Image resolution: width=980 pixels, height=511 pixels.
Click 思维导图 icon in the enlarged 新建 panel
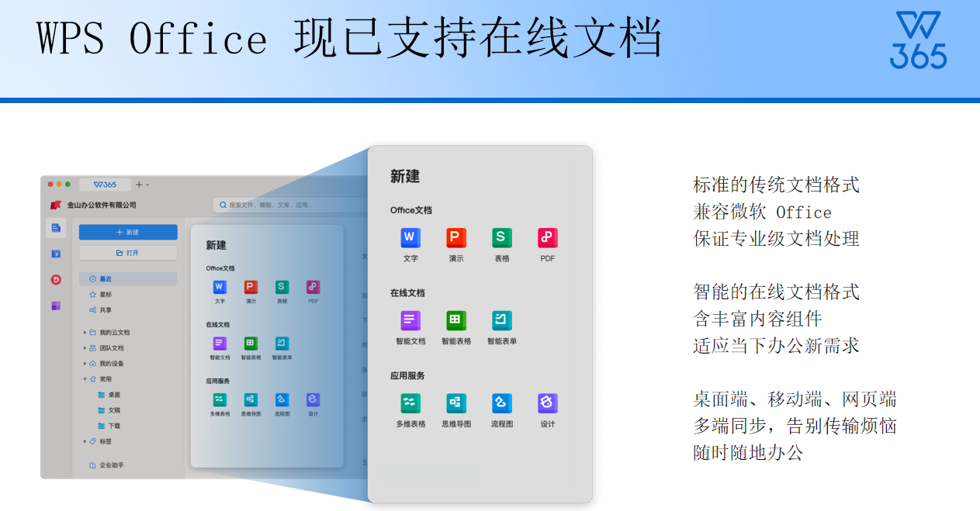click(x=456, y=403)
